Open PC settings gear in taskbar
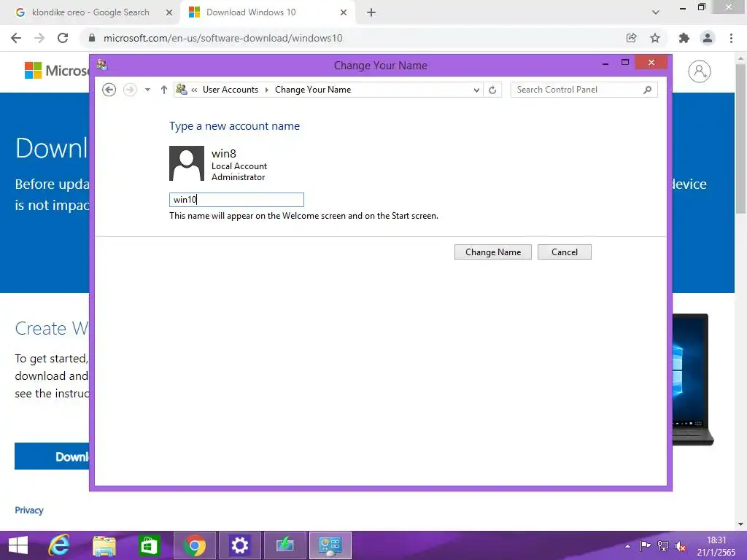747x560 pixels. (239, 545)
